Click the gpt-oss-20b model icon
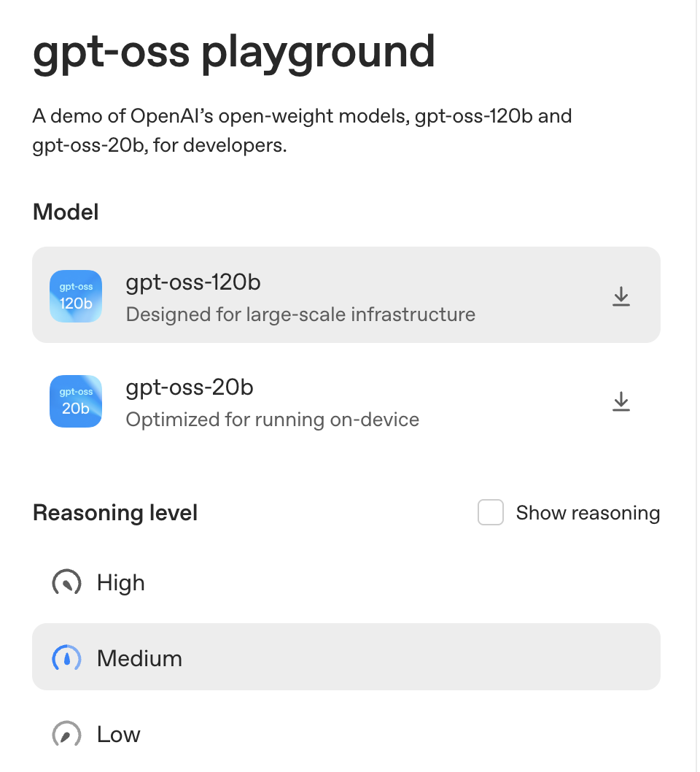This screenshot has width=700, height=772. click(x=76, y=401)
